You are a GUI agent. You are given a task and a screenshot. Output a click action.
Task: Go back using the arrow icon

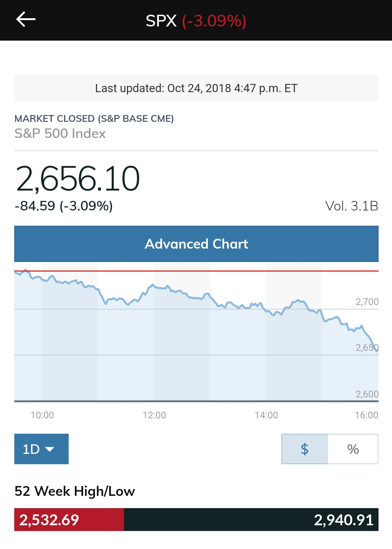pos(26,19)
